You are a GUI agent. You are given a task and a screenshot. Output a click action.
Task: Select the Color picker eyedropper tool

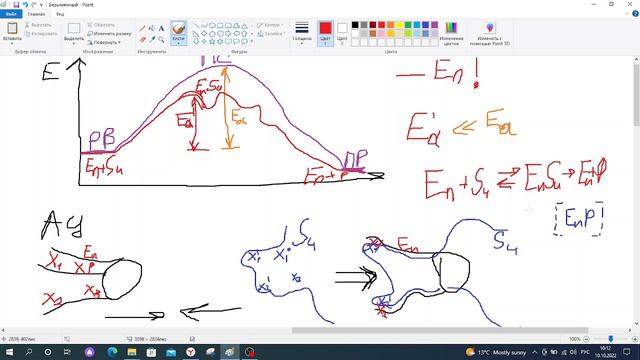pyautogui.click(x=152, y=39)
